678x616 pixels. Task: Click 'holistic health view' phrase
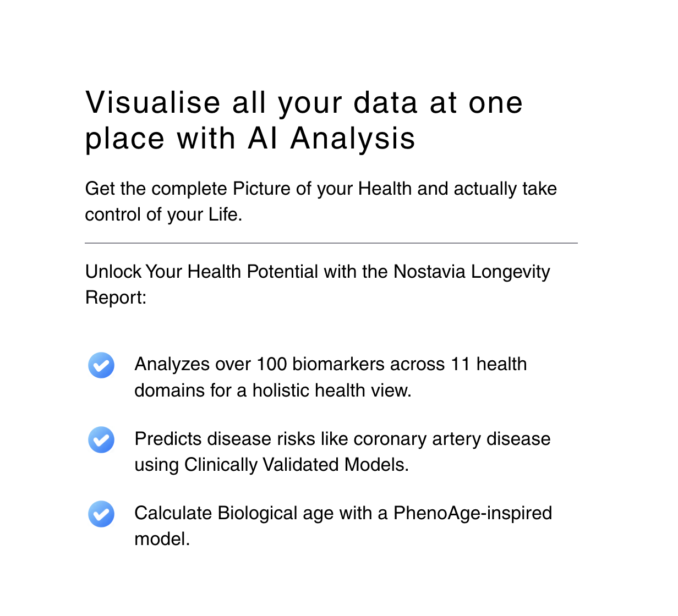pyautogui.click(x=331, y=391)
